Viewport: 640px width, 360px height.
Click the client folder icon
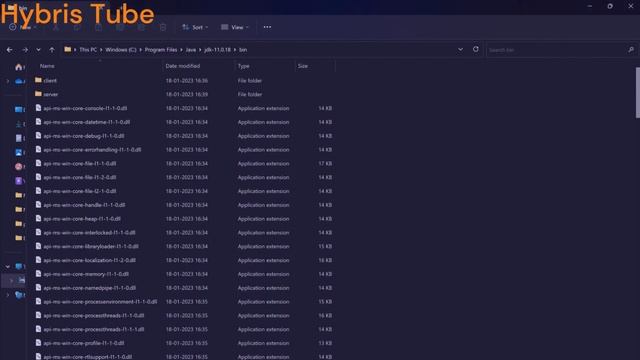click(38, 80)
